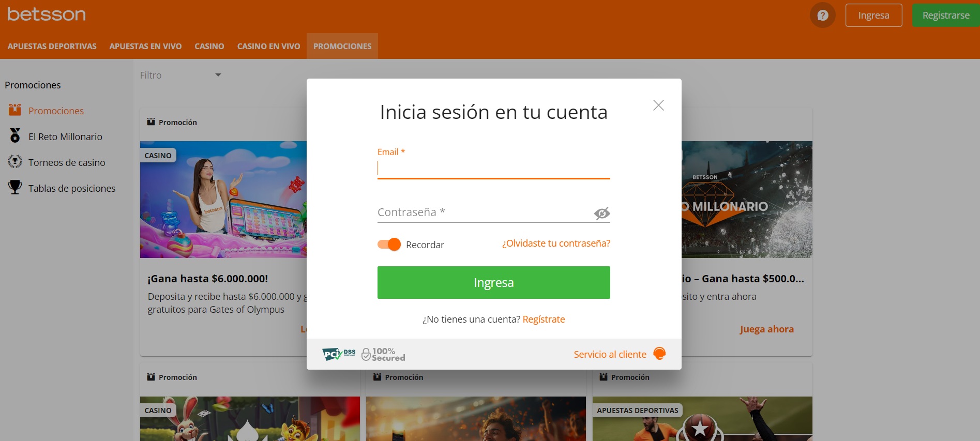The height and width of the screenshot is (441, 980).
Task: Close the login dialog with X
Action: point(658,105)
